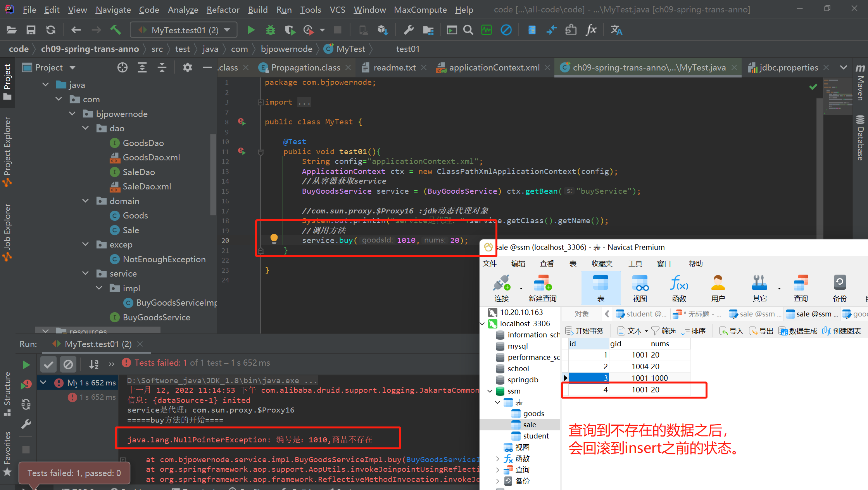Viewport: 868px width, 490px height.
Task: Collapse the domain folder in project tree
Action: point(86,201)
